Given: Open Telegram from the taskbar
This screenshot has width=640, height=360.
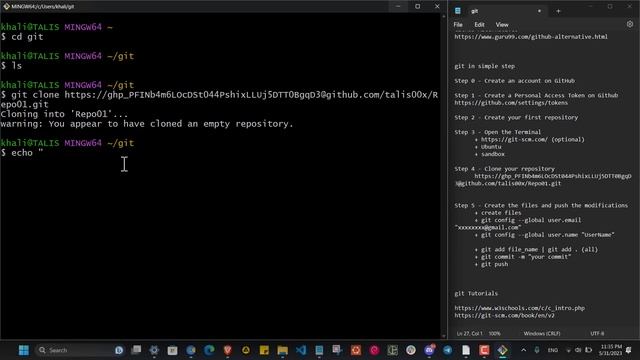Looking at the screenshot, I should click(x=448, y=350).
